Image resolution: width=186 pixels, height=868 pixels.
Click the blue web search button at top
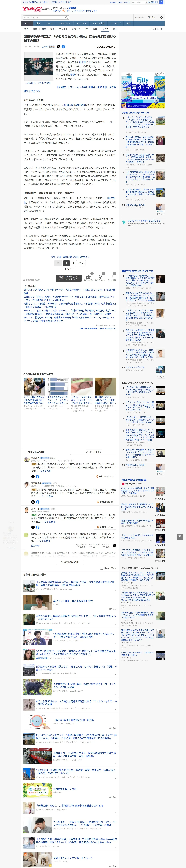pos(161,2)
